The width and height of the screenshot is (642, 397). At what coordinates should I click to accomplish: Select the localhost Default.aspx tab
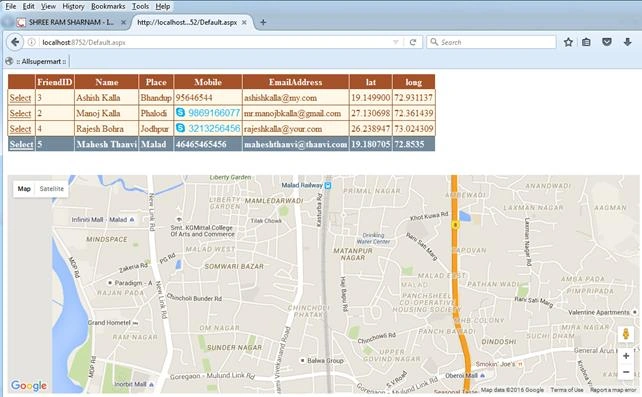pyautogui.click(x=191, y=23)
